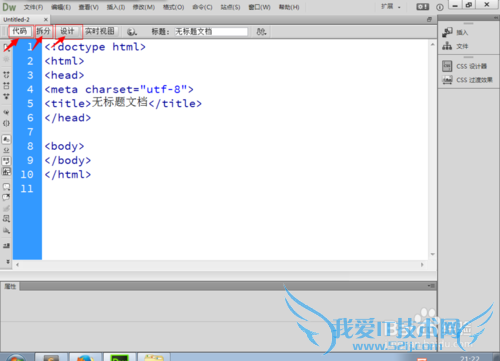Click the Dw application logo
This screenshot has width=500, height=361.
9,7
